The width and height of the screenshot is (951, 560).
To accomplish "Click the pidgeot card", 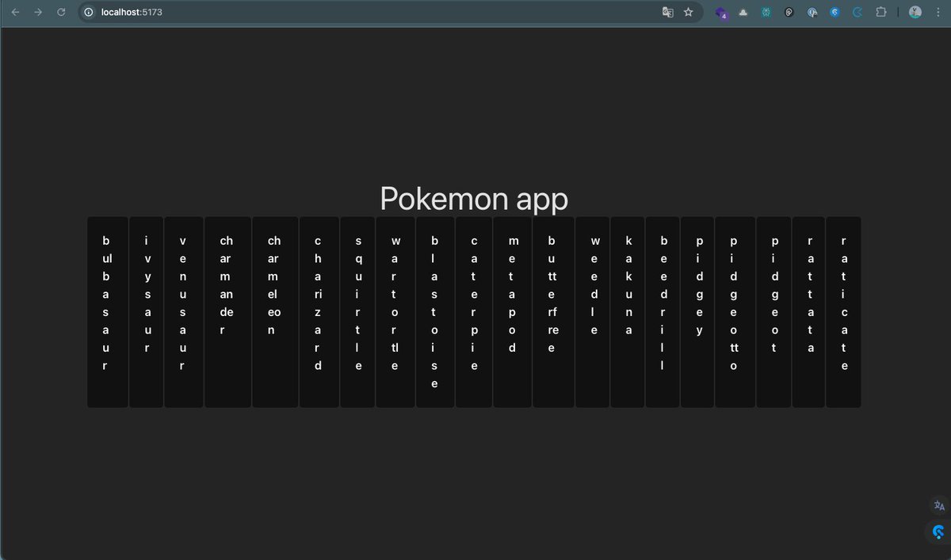I will [773, 312].
